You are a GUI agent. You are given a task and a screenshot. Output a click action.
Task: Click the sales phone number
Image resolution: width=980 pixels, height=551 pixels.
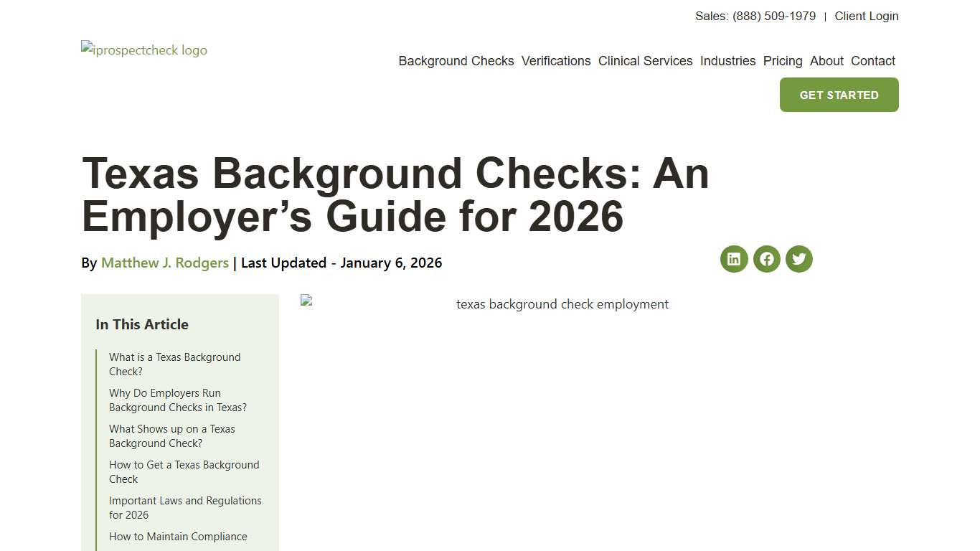[773, 16]
